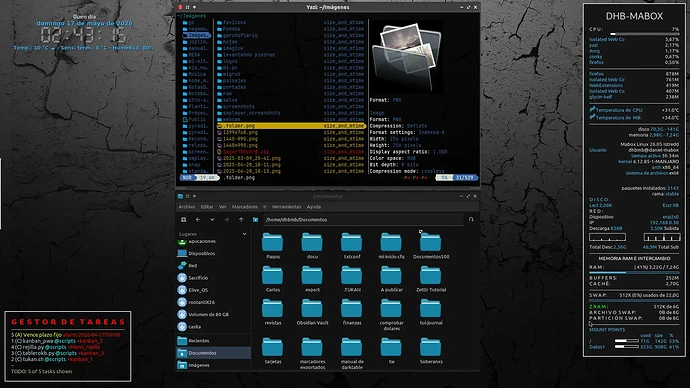Click Public entry in Yazi parent column
Viewport: 690px width, 388px height.
[x=196, y=119]
